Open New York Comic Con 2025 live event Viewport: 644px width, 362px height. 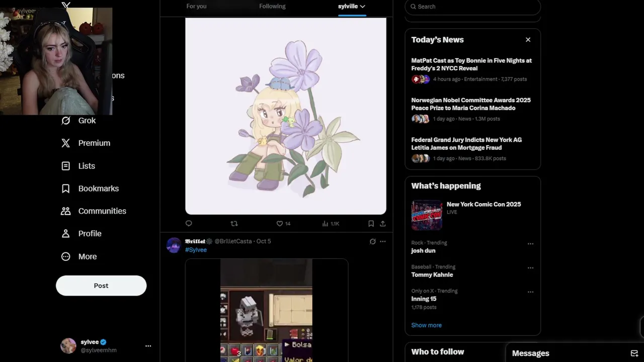(472, 214)
